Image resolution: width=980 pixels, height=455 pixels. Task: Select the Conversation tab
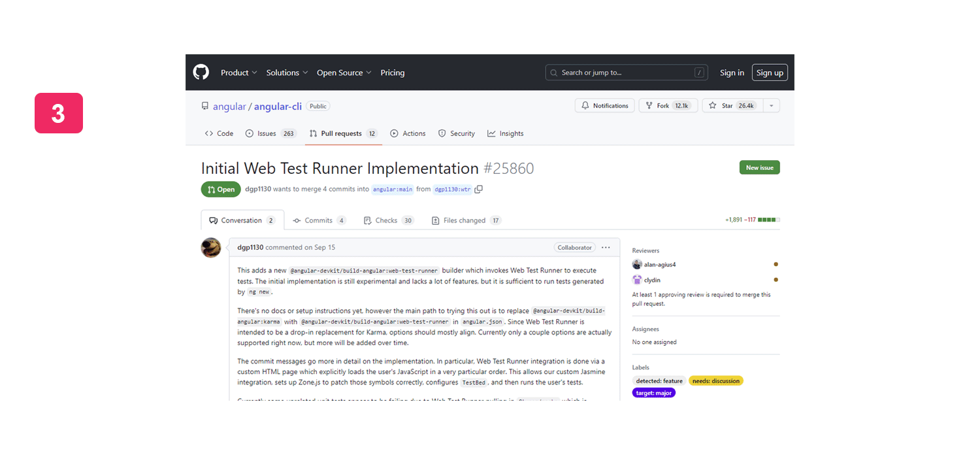click(242, 220)
